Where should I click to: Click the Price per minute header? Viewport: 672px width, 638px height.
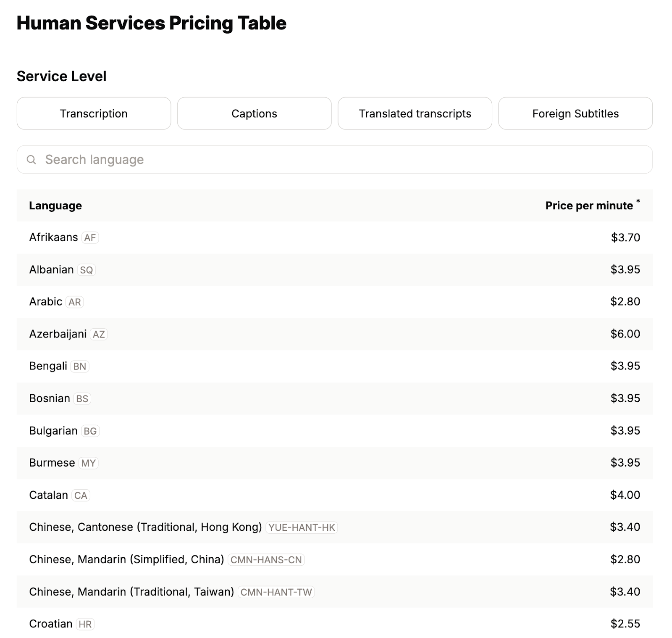point(588,206)
